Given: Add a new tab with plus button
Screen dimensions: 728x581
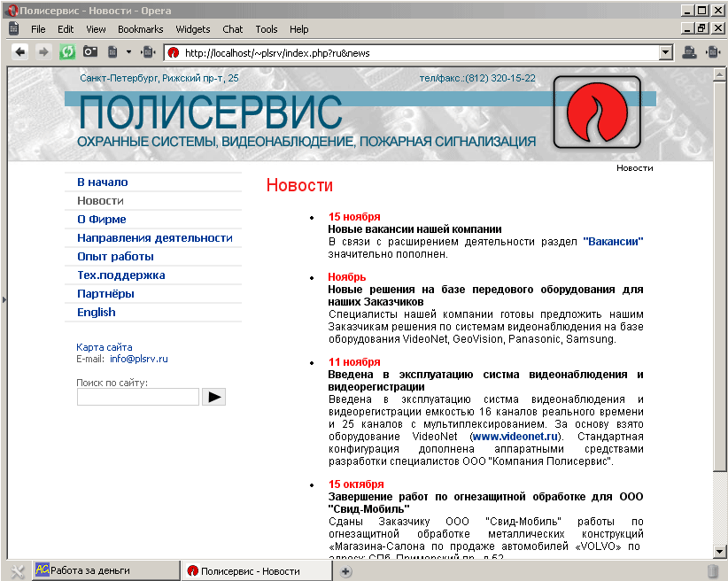Looking at the screenshot, I should 345,571.
